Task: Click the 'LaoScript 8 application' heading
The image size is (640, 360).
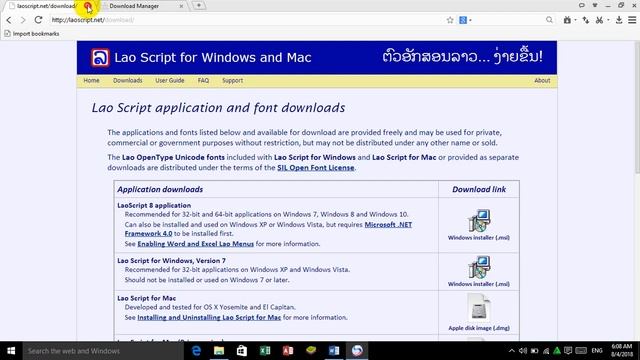Action: (x=154, y=205)
